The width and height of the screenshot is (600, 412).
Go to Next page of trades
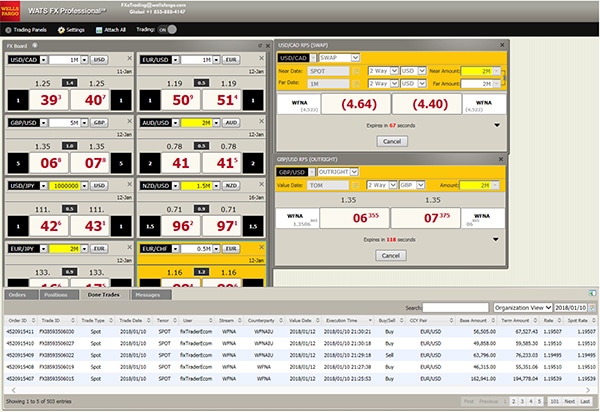coord(569,401)
